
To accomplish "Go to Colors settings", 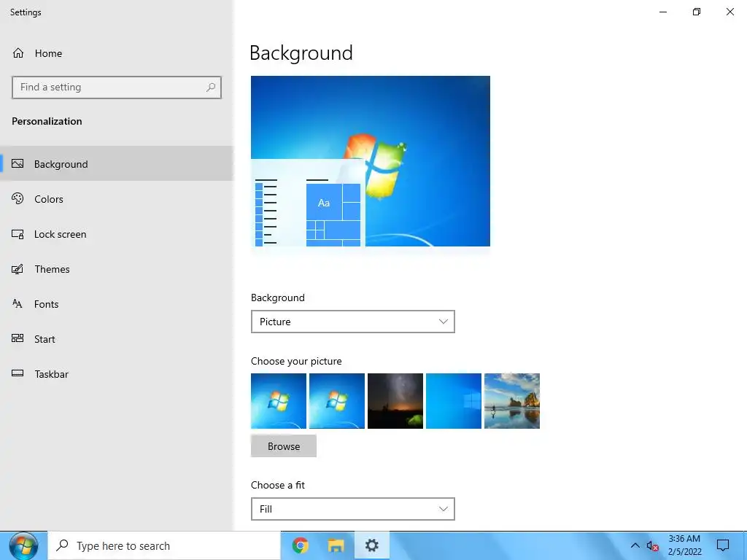I will click(117, 199).
